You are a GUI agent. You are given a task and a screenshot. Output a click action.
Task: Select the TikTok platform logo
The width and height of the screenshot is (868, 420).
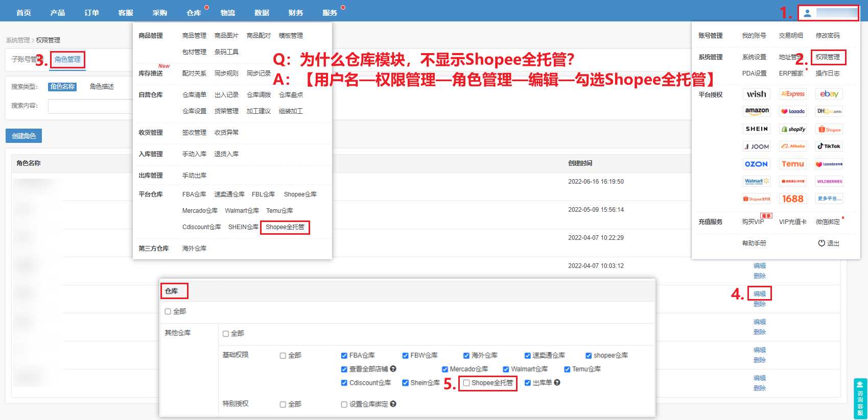(x=829, y=146)
